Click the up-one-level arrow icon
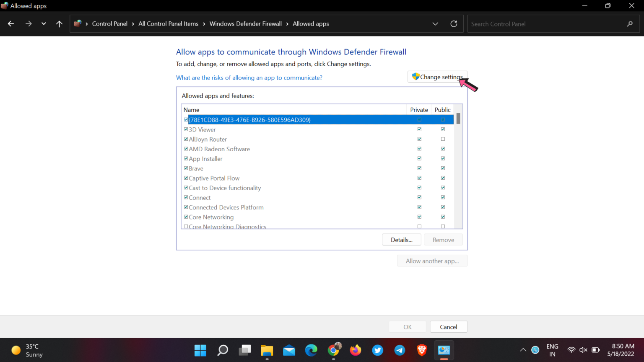The image size is (644, 362). 59,23
